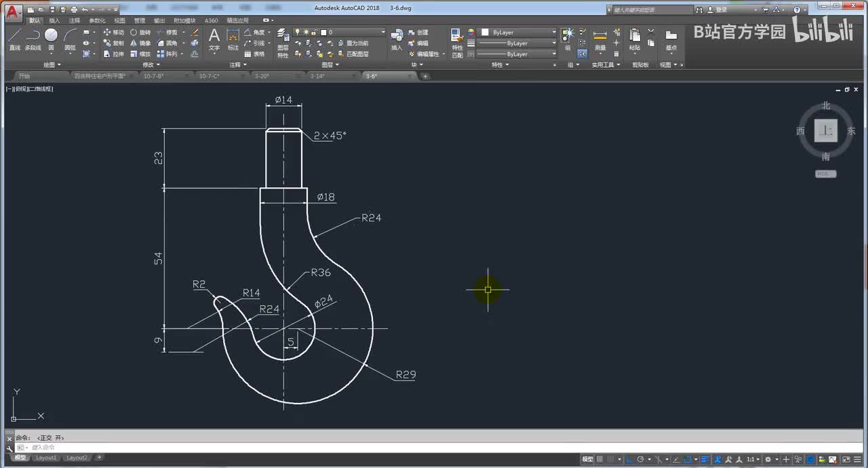
Task: Select the Circle (圆) tool
Action: pyautogui.click(x=51, y=39)
